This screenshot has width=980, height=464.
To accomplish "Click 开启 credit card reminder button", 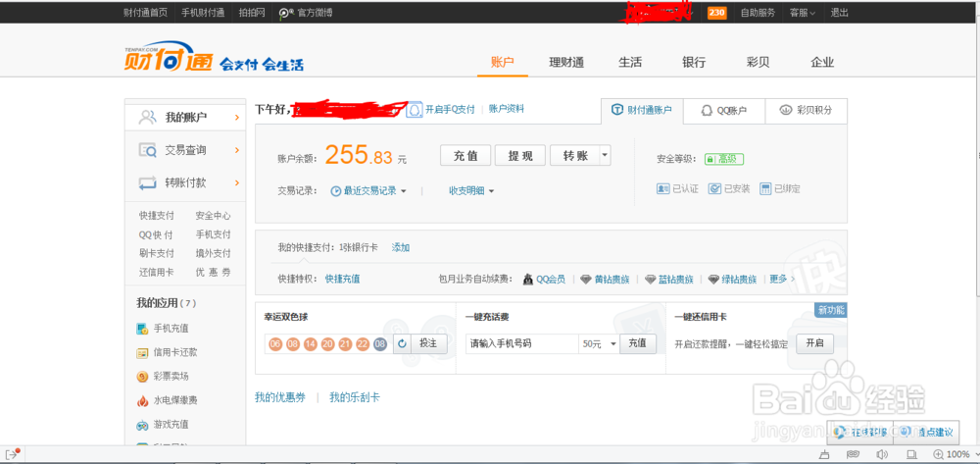I will click(814, 343).
